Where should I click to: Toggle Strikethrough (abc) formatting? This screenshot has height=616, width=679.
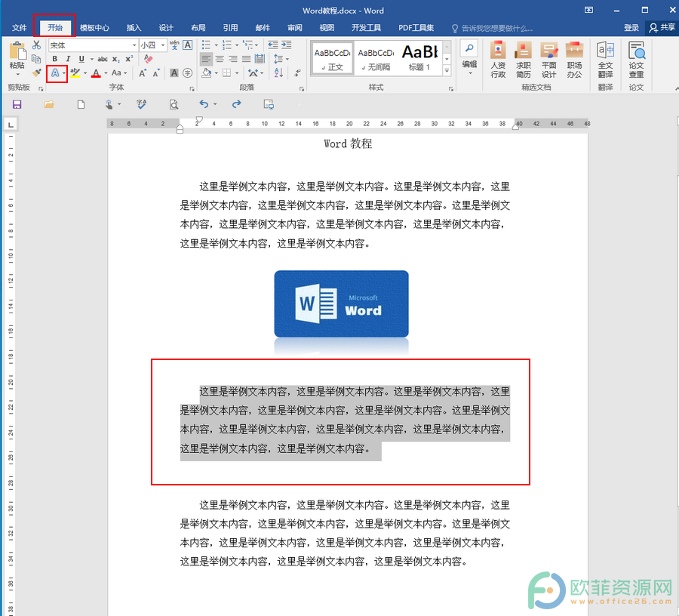pyautogui.click(x=102, y=59)
